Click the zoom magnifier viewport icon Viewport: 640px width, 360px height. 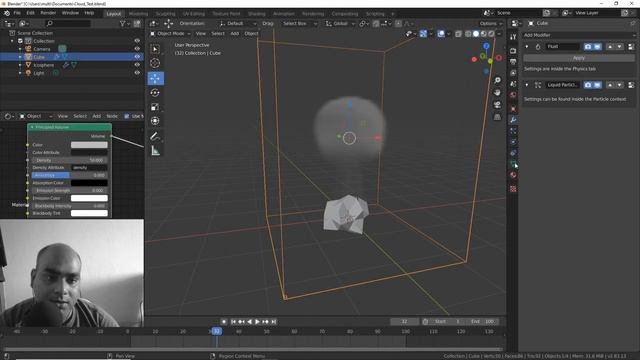pyautogui.click(x=497, y=80)
